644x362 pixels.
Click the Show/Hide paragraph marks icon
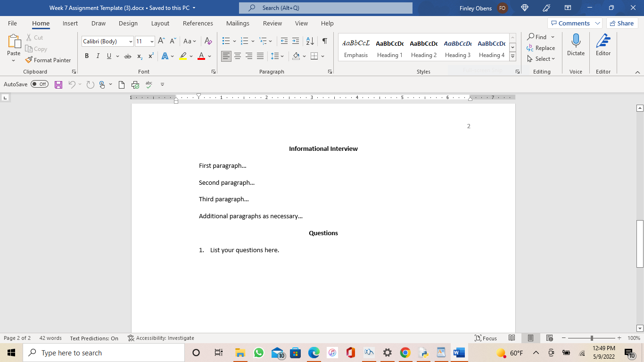tap(324, 41)
